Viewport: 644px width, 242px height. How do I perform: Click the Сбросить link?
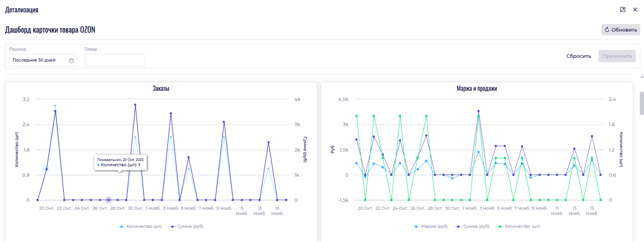[578, 56]
